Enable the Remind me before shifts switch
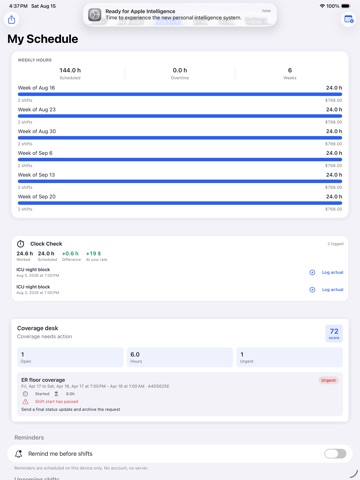 click(335, 454)
